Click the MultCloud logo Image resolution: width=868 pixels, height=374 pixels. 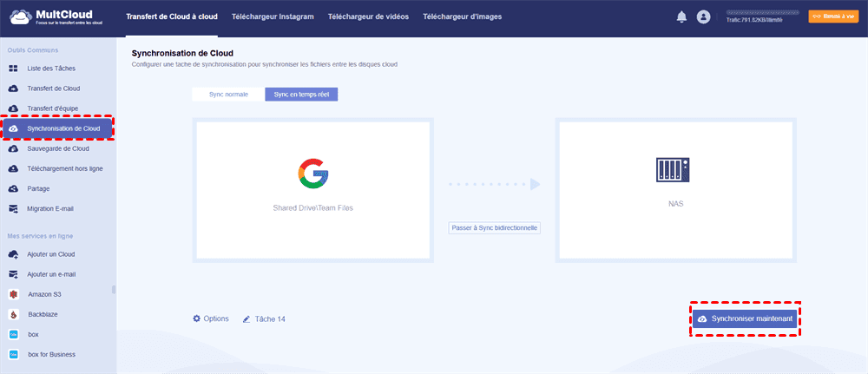56,17
